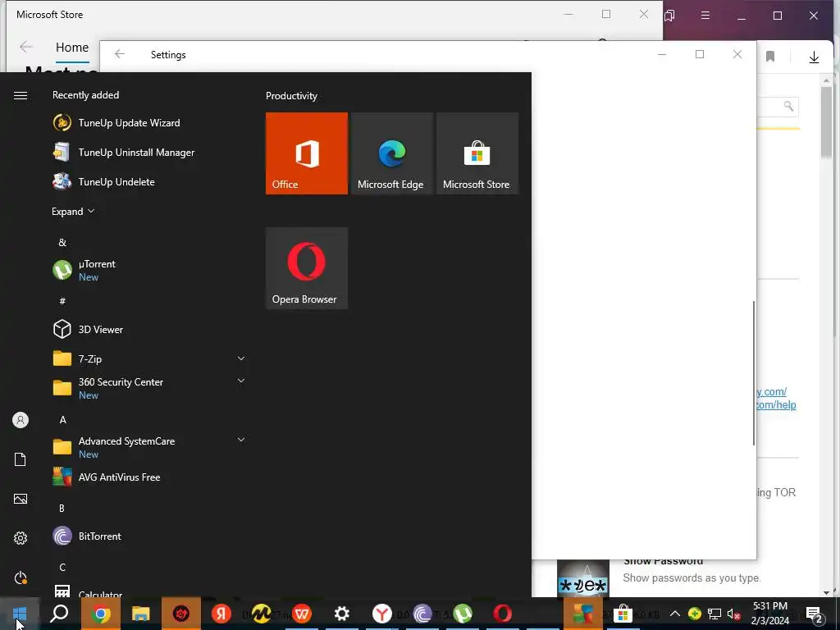Click the '&' section header
Image resolution: width=840 pixels, height=630 pixels.
62,242
